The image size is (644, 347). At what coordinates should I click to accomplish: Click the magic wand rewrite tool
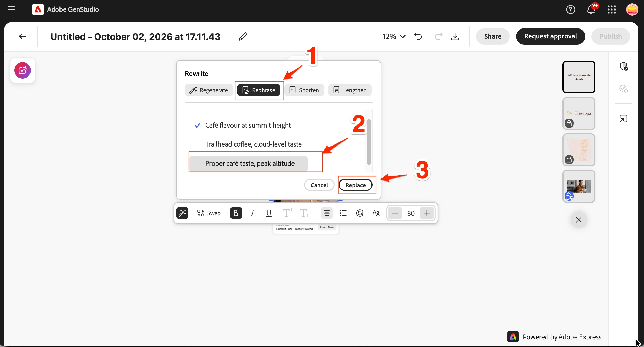[x=182, y=213]
